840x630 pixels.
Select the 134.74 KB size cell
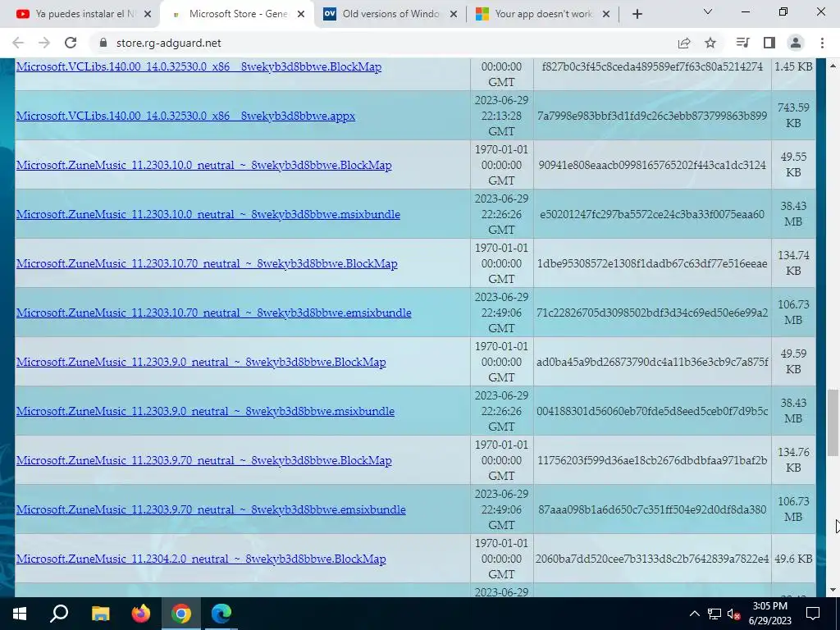pyautogui.click(x=793, y=263)
